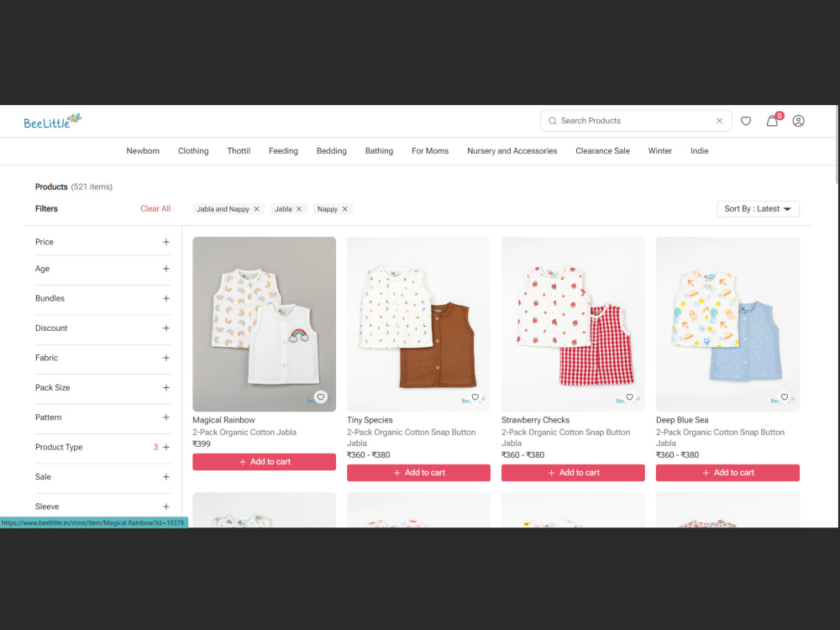
Task: Wishlist the Magical Rainbow product
Action: pos(320,397)
